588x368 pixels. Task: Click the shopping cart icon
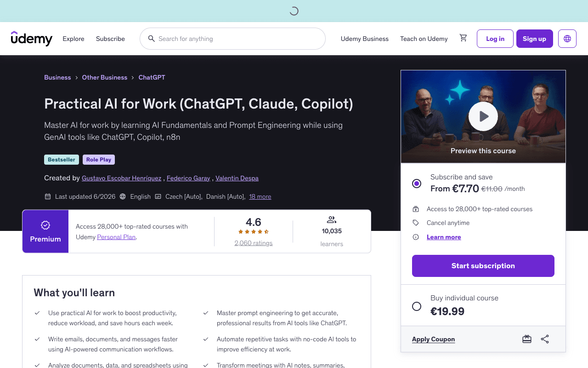click(463, 38)
